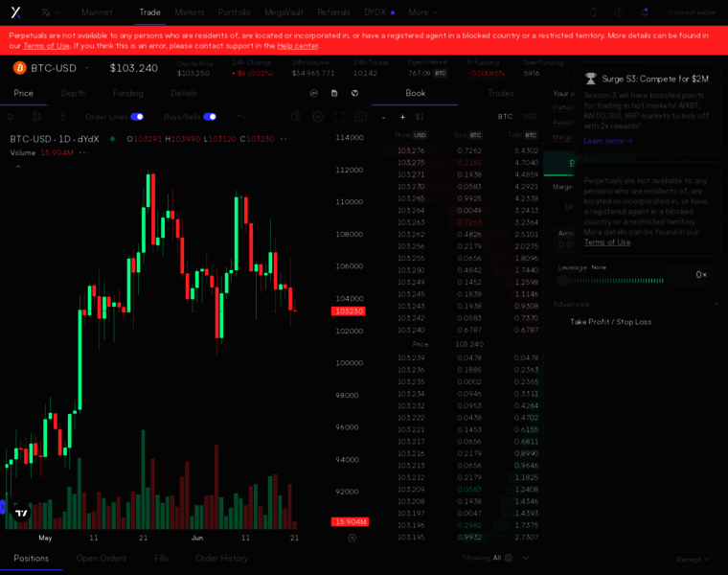Open Volume indicator more options
This screenshot has height=575, width=728.
click(x=84, y=152)
